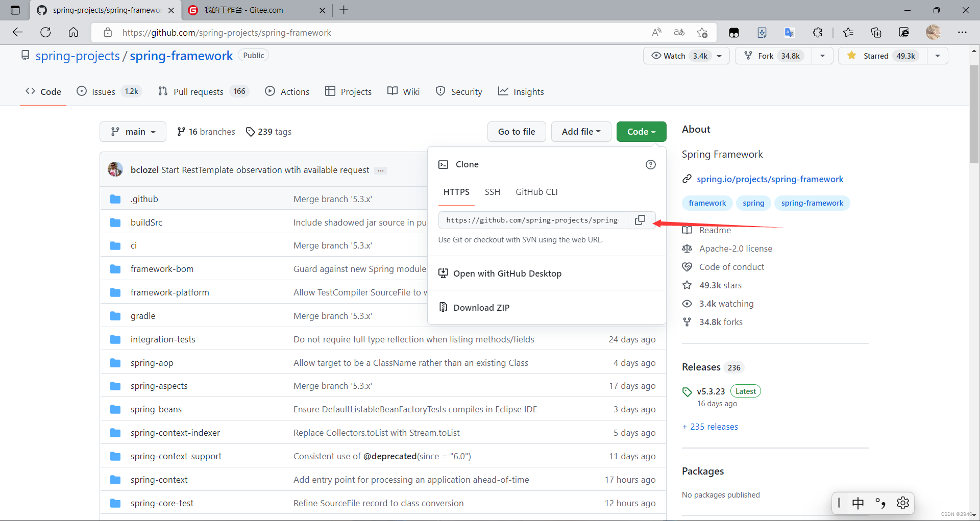The width and height of the screenshot is (980, 521).
Task: Open spring.io/projects/spring-framework link
Action: pos(770,179)
